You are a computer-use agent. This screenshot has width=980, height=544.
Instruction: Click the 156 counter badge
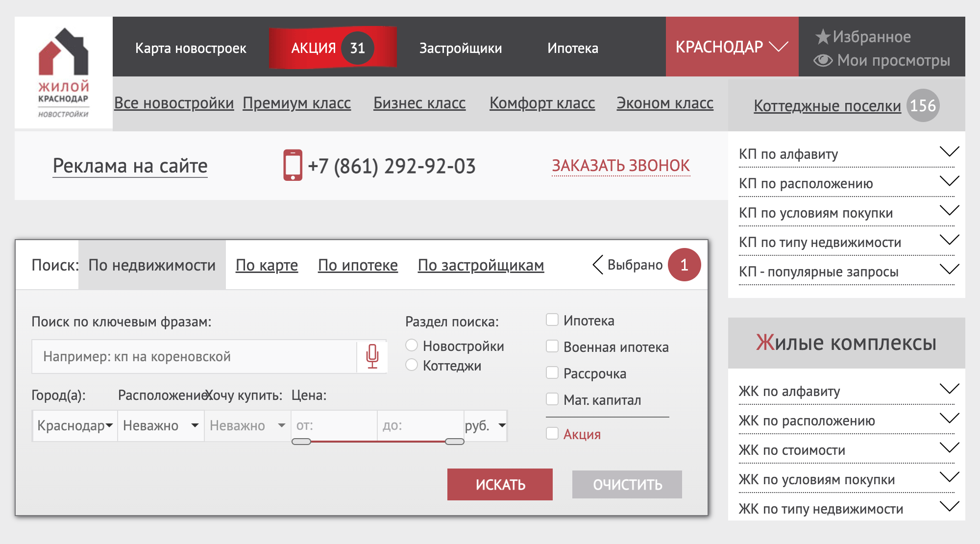(923, 105)
